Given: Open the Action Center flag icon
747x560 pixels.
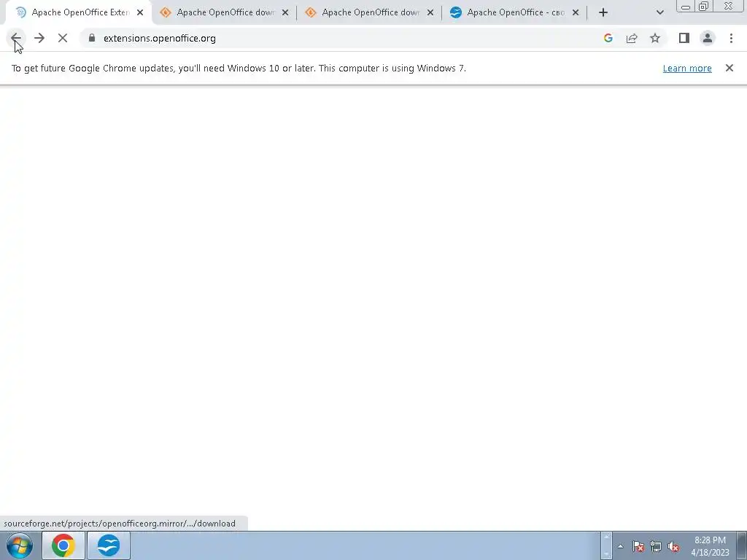Looking at the screenshot, I should tap(638, 546).
